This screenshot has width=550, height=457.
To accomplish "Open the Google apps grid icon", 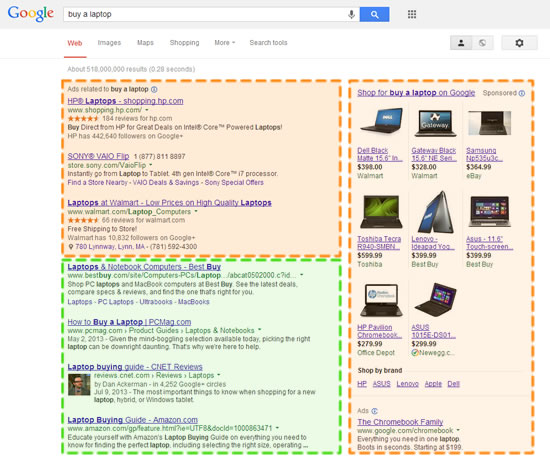I will pos(412,14).
